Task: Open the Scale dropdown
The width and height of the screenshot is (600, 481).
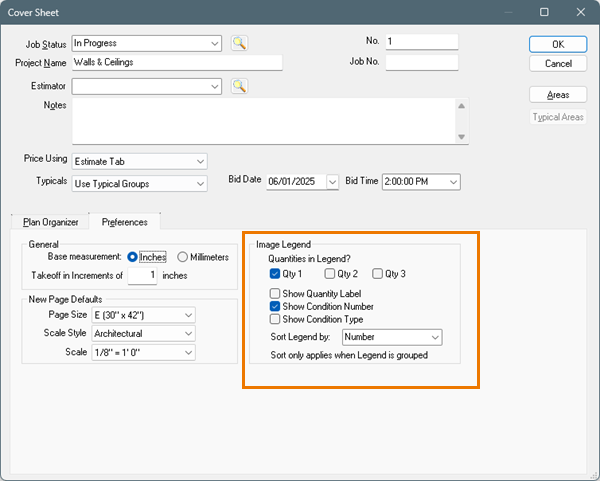Action: point(143,352)
